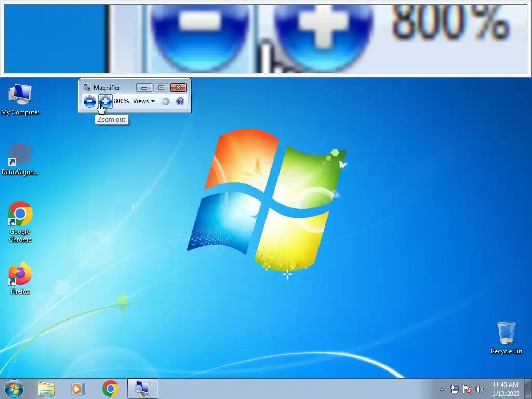The width and height of the screenshot is (532, 399).
Task: Open Action Center flag icon
Action: coord(467,389)
